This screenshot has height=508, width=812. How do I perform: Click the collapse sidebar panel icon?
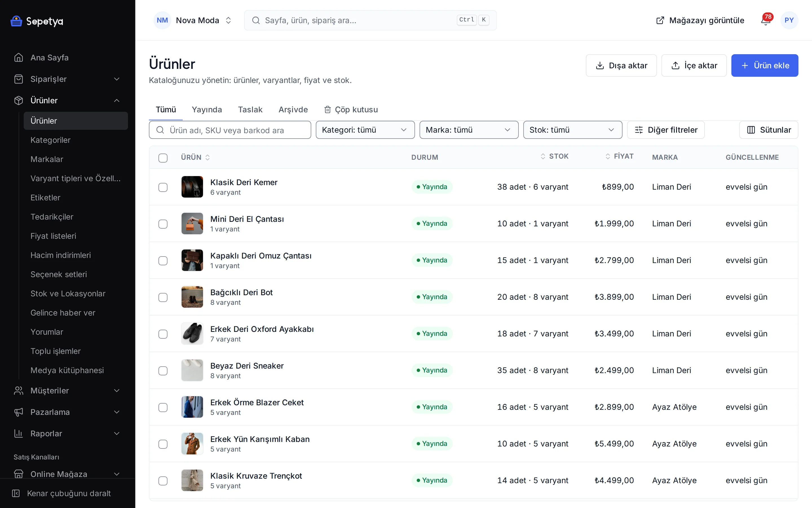tap(16, 493)
